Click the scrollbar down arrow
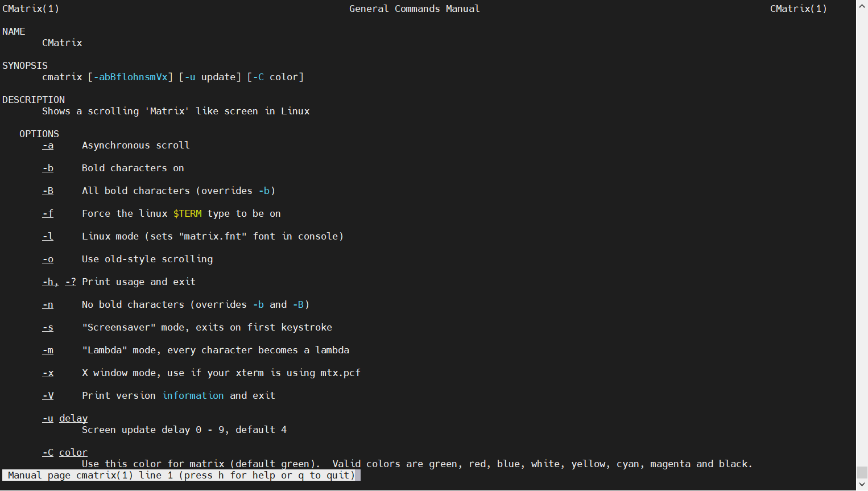Viewport: 868px width, 491px height. pos(862,485)
